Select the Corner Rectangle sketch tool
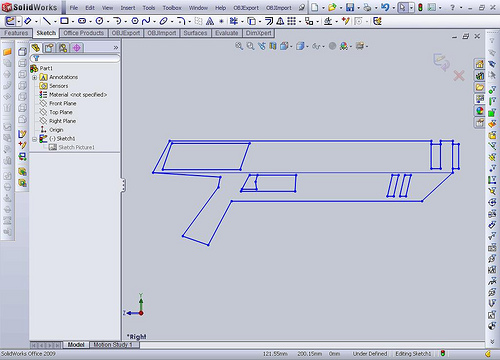 click(x=64, y=21)
